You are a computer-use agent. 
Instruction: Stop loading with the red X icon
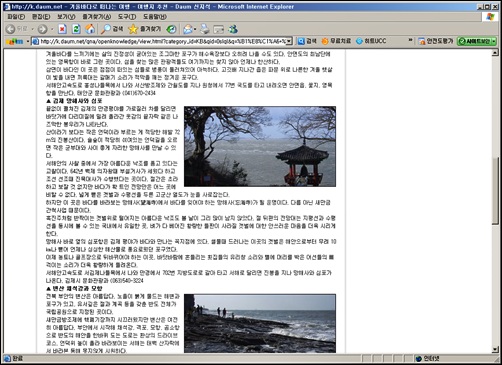62,29
